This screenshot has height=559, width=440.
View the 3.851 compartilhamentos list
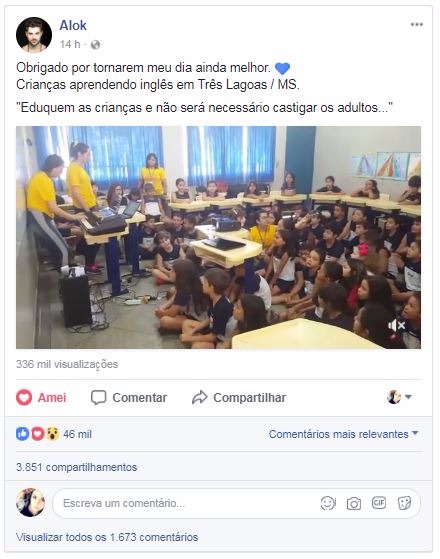coord(76,467)
